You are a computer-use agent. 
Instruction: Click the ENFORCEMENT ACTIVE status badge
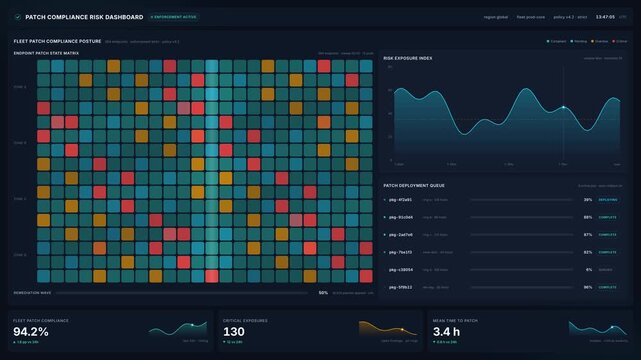point(174,17)
